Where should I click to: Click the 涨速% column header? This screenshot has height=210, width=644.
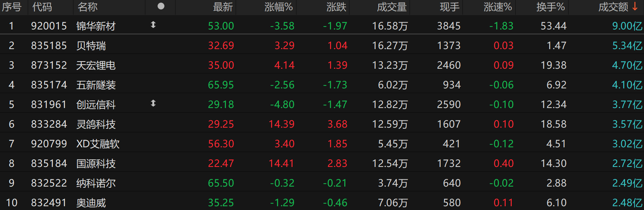pyautogui.click(x=498, y=7)
